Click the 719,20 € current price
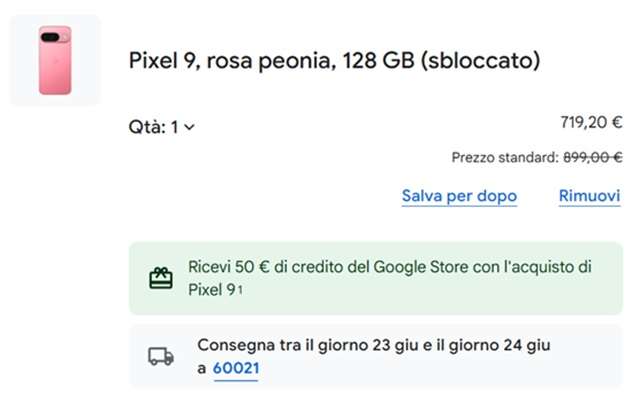Image resolution: width=640 pixels, height=410 pixels. [x=591, y=123]
